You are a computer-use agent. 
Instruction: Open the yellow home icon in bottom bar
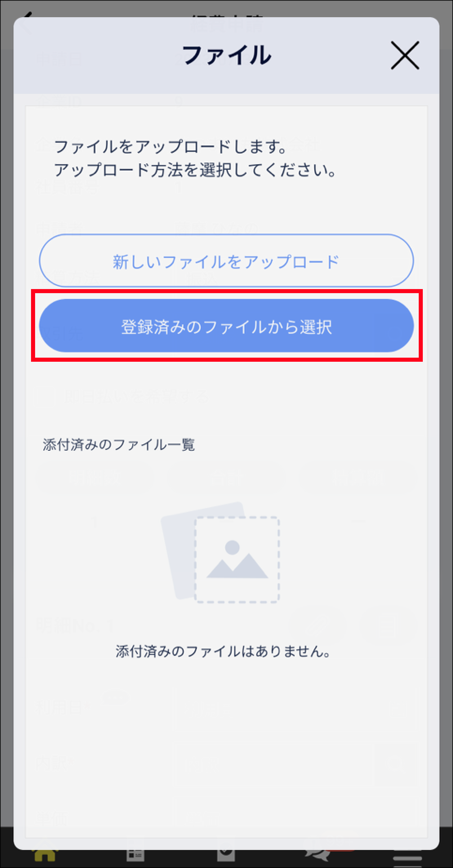[x=44, y=859]
